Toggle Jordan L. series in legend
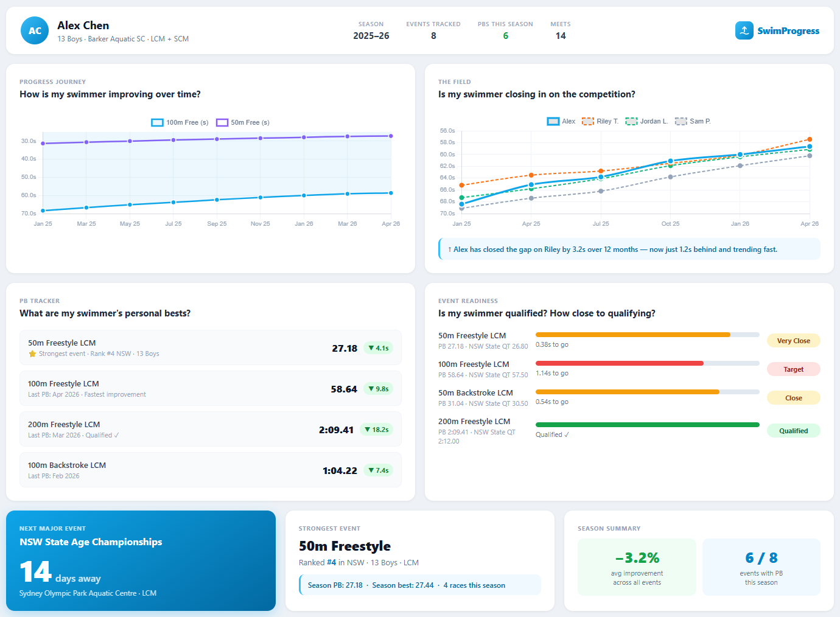The image size is (840, 617). pos(646,121)
